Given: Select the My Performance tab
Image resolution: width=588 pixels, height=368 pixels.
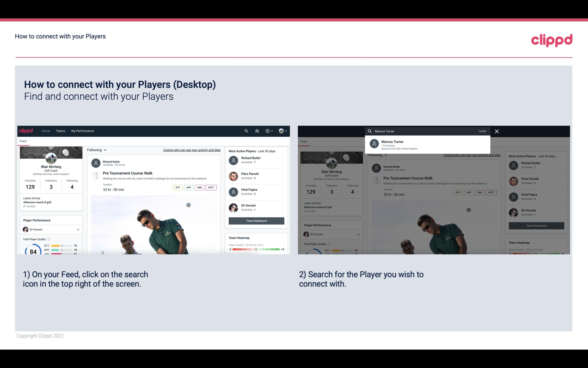Looking at the screenshot, I should (x=83, y=131).
